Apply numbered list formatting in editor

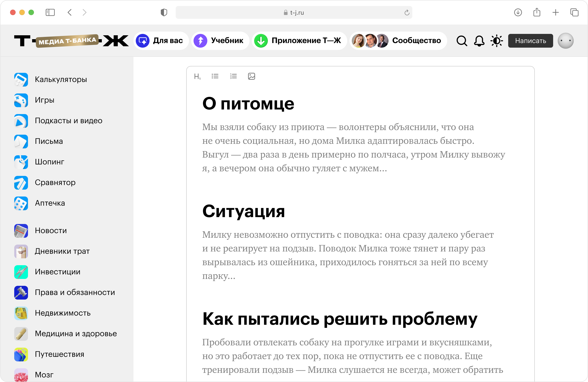[233, 76]
